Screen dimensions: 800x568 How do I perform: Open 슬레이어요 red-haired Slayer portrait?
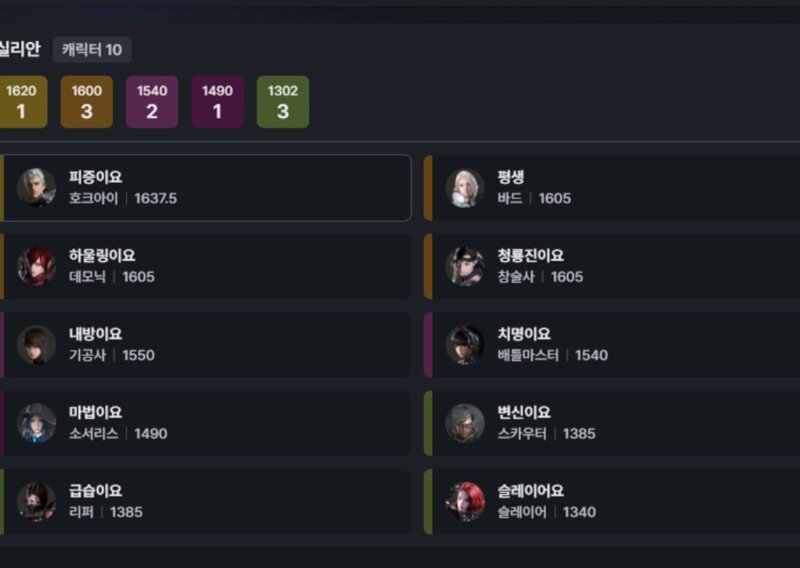tap(465, 502)
